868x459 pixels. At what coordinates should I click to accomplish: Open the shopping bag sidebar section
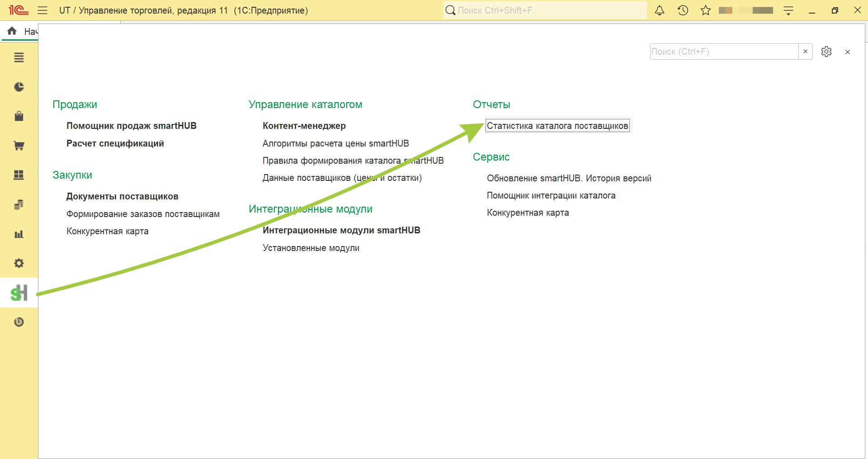point(19,116)
